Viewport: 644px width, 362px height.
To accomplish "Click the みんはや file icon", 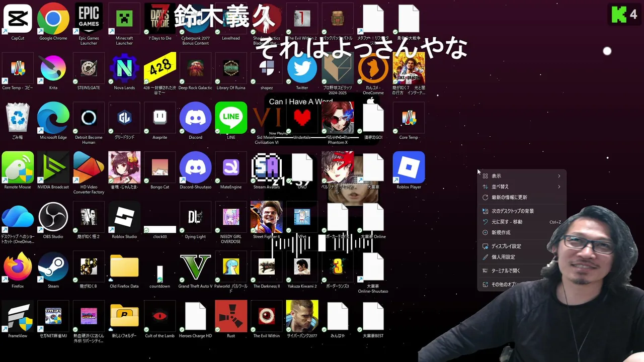I will click(x=338, y=317).
